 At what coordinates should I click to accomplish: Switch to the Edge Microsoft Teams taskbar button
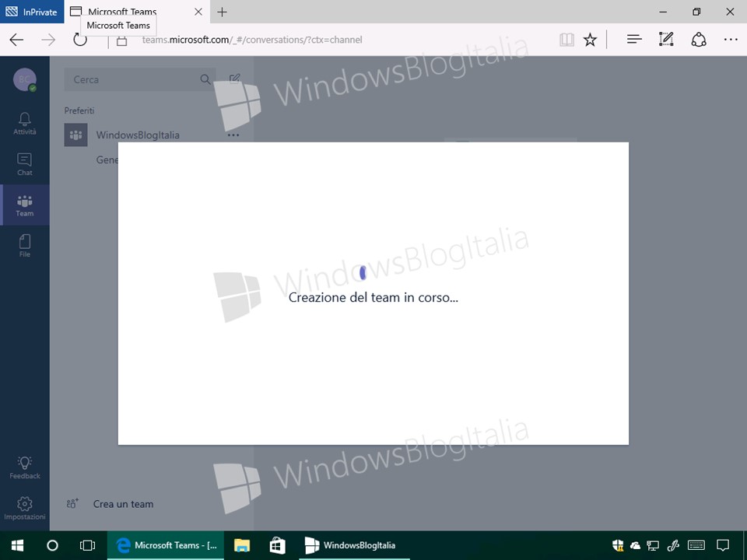pos(167,545)
